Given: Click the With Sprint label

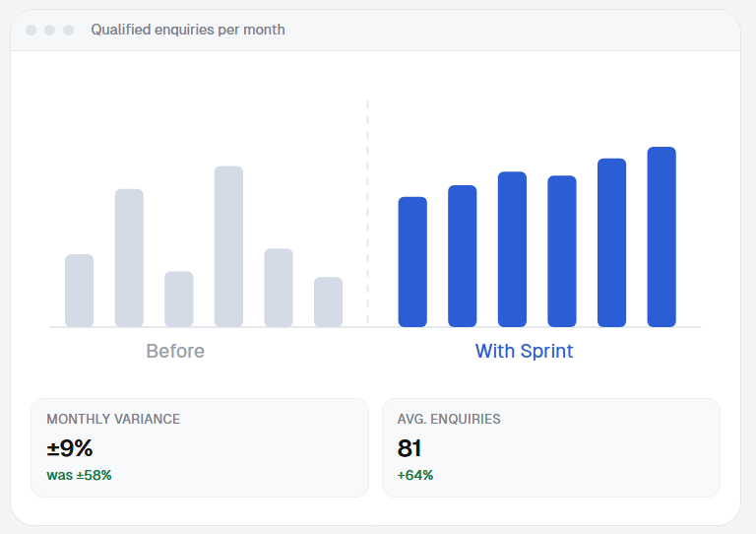Looking at the screenshot, I should [524, 351].
